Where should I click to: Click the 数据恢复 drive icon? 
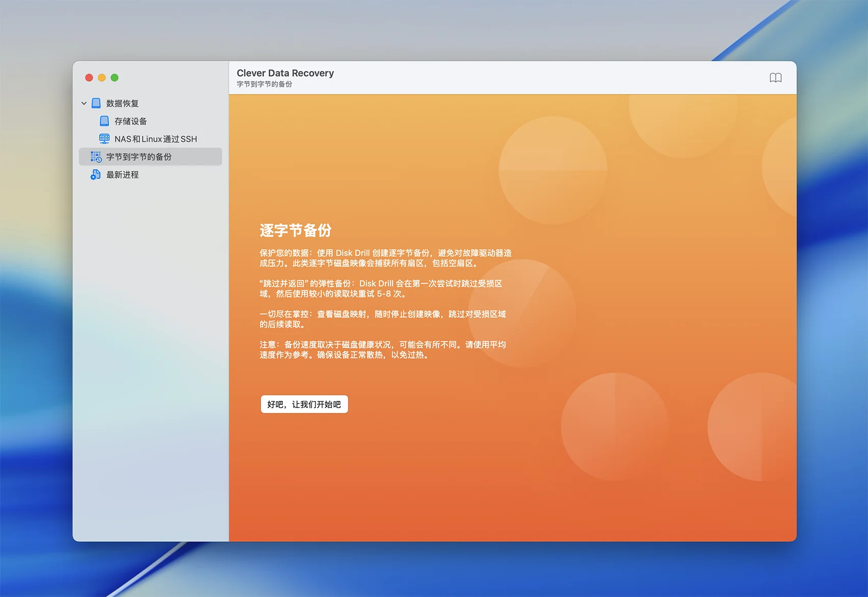tap(96, 103)
